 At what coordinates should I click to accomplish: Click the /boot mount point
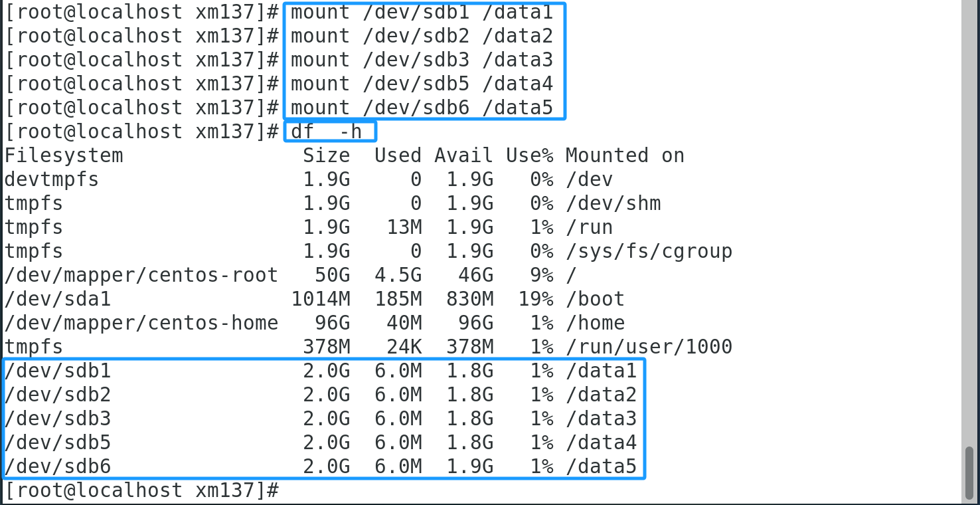pos(595,299)
